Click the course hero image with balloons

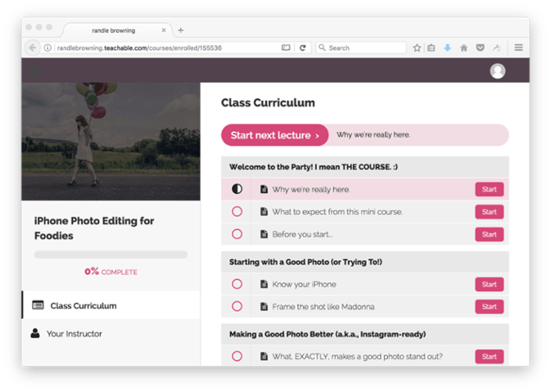click(x=111, y=141)
